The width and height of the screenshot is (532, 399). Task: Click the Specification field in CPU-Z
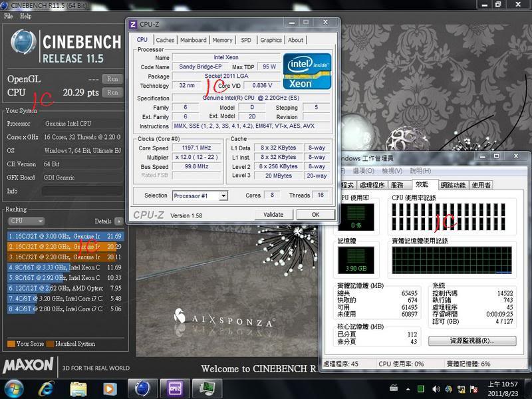pyautogui.click(x=251, y=98)
